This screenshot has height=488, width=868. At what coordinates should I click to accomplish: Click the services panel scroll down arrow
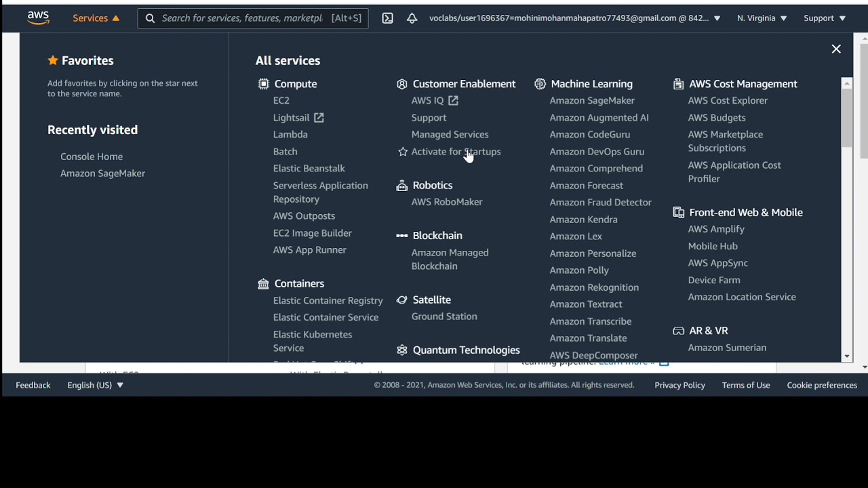846,357
